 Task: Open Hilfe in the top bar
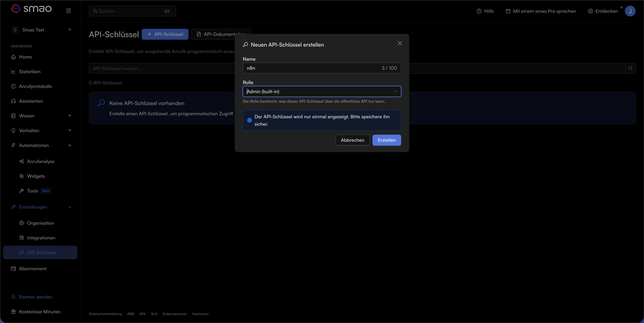pos(485,11)
